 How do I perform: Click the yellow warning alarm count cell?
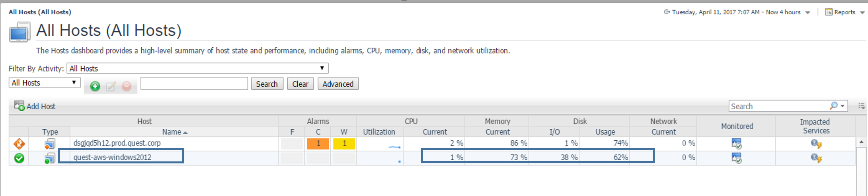344,144
